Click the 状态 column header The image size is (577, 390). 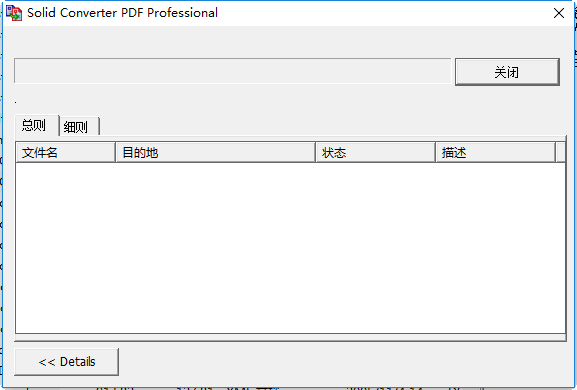pos(375,152)
